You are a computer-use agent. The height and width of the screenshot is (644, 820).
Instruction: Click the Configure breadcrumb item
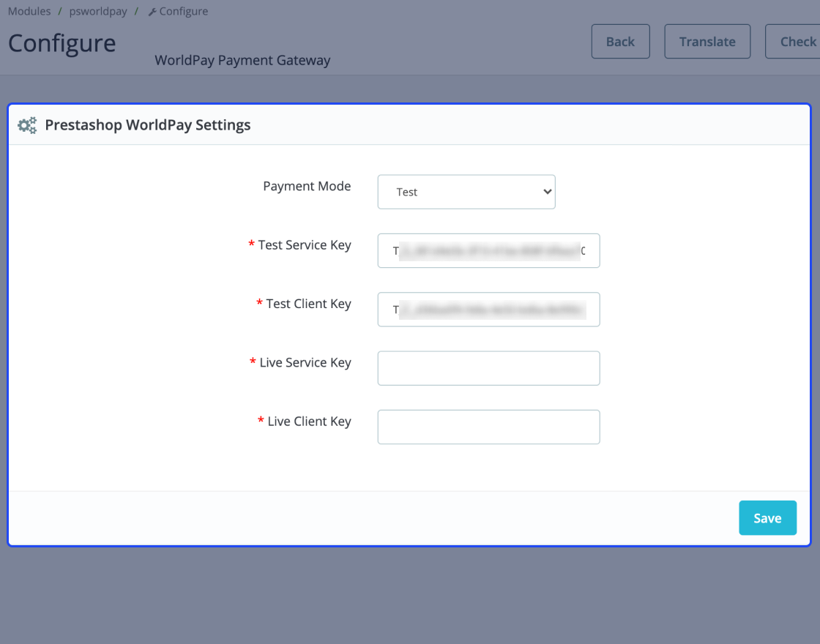183,10
